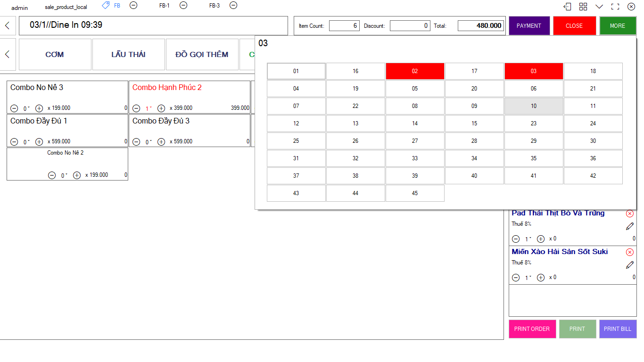
Task: Select table 10 in table grid
Action: point(534,106)
